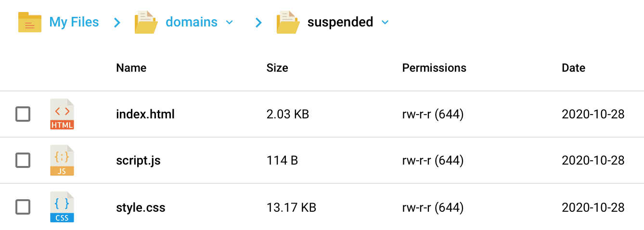Click the suspended folder icon in breadcrumb

tap(288, 22)
